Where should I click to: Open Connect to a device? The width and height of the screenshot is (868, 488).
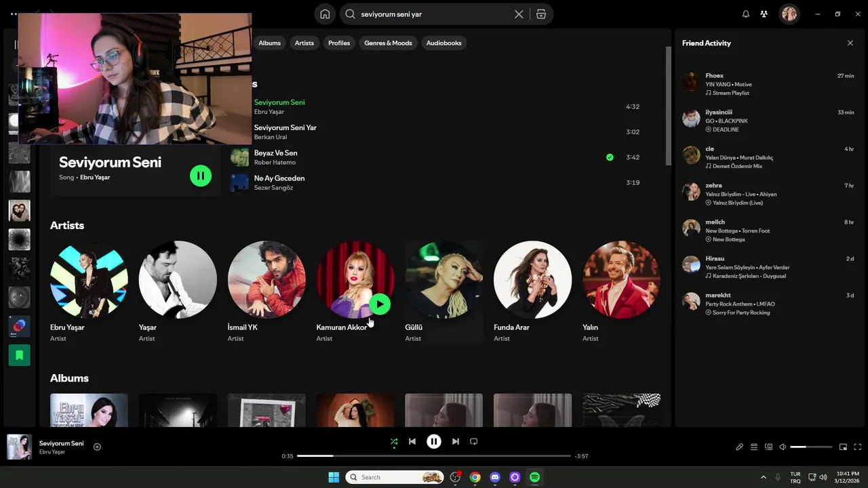pos(768,447)
